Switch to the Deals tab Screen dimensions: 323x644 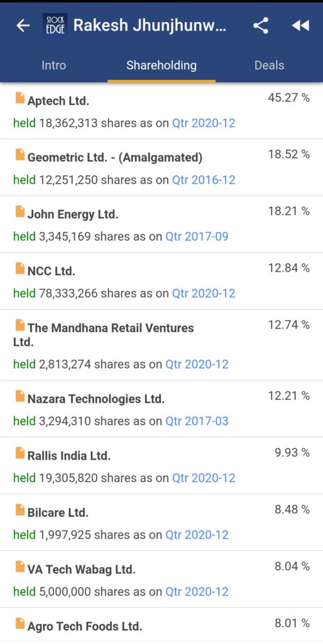(269, 65)
